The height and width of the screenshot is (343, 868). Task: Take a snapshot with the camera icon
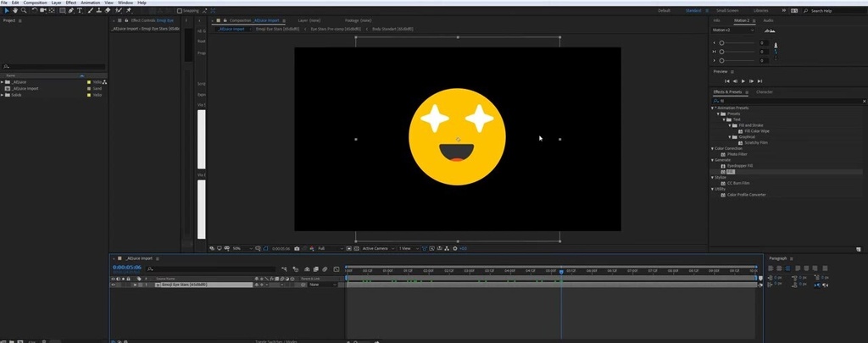(297, 248)
